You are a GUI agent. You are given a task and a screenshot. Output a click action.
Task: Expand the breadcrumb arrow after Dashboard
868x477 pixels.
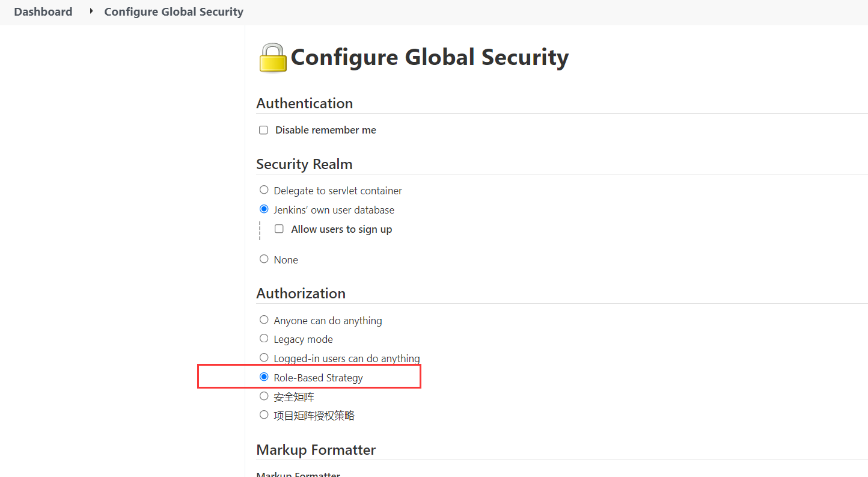click(x=91, y=11)
